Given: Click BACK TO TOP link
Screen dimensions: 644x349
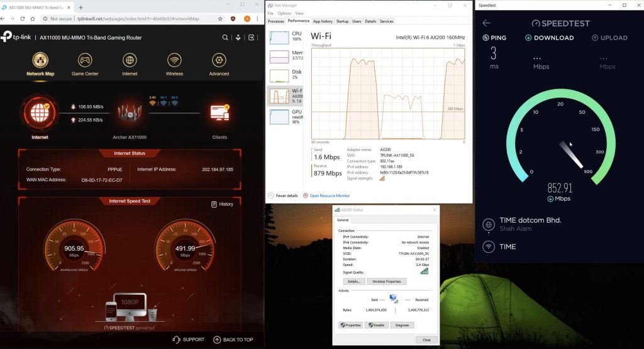Looking at the screenshot, I should (x=233, y=340).
